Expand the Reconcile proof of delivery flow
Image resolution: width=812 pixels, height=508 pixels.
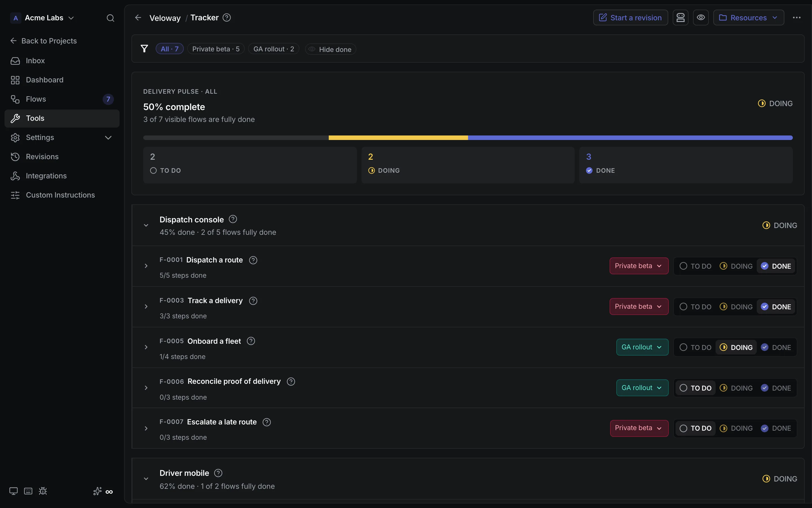[x=146, y=388]
